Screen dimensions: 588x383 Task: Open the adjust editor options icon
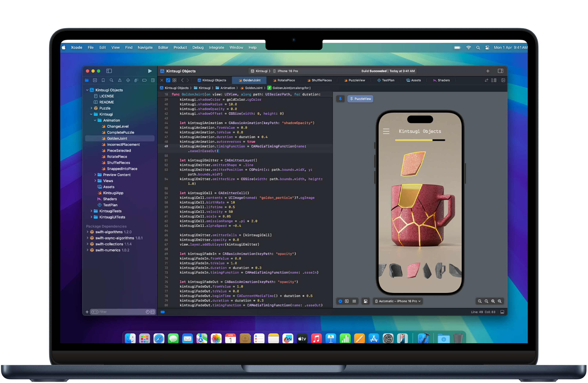[x=494, y=80]
